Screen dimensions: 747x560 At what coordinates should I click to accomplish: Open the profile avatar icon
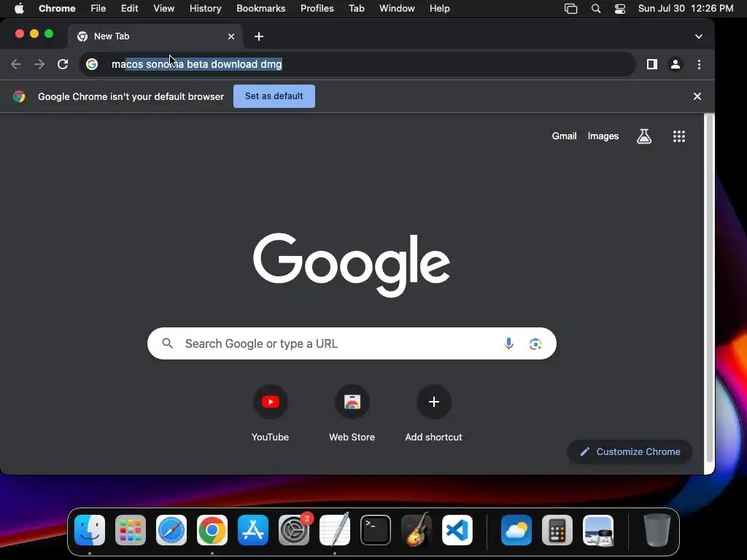(x=675, y=64)
